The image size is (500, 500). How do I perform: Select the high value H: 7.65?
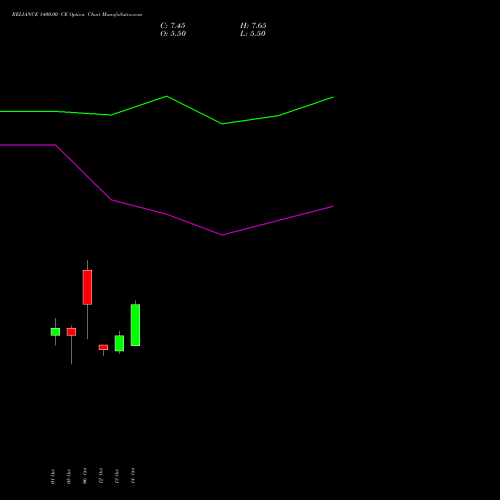pyautogui.click(x=253, y=26)
